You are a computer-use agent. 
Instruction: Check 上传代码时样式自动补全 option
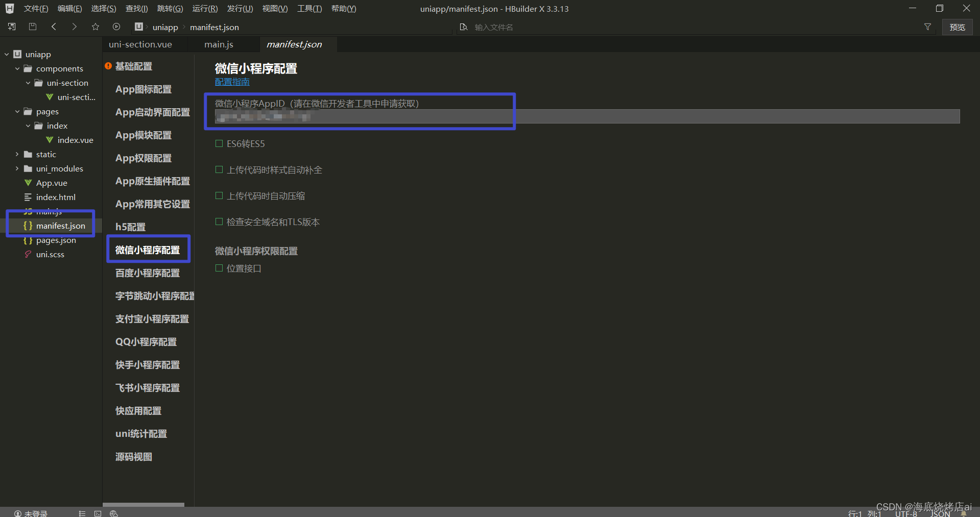pyautogui.click(x=219, y=169)
